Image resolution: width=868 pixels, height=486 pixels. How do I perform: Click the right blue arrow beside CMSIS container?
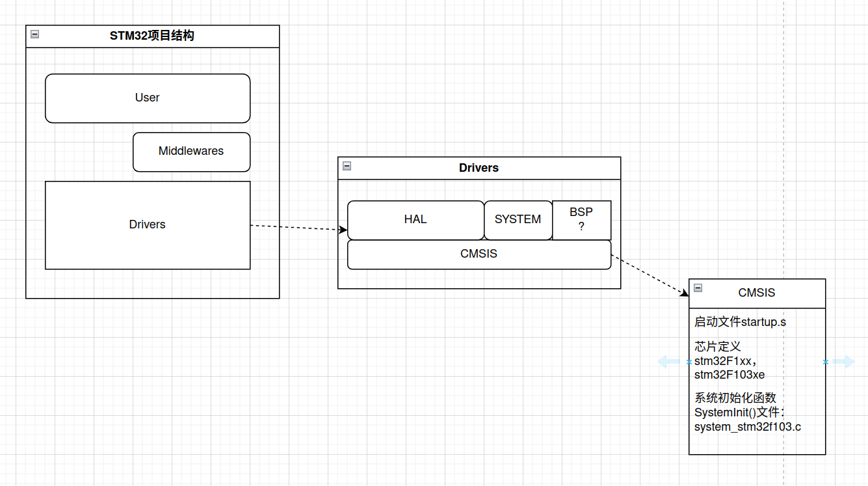click(844, 362)
